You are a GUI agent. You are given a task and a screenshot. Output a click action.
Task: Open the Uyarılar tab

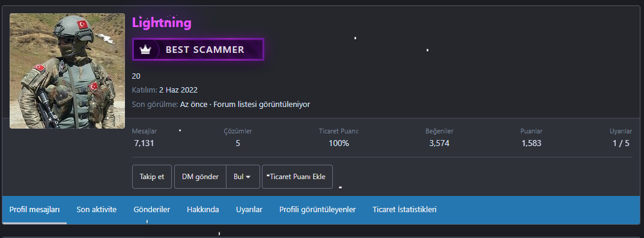[x=249, y=210]
